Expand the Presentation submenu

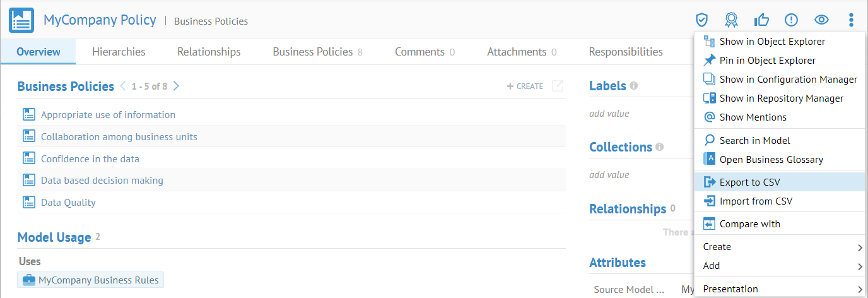tap(781, 289)
